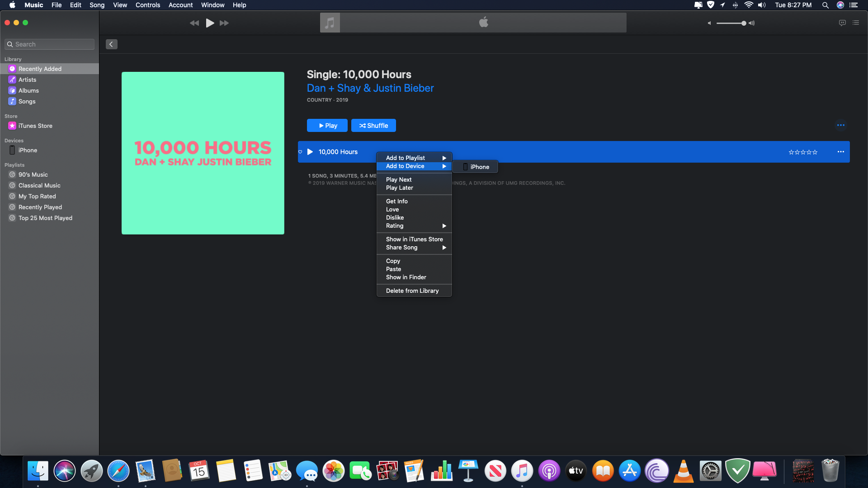
Task: Choose Get Info from context menu
Action: pyautogui.click(x=414, y=201)
